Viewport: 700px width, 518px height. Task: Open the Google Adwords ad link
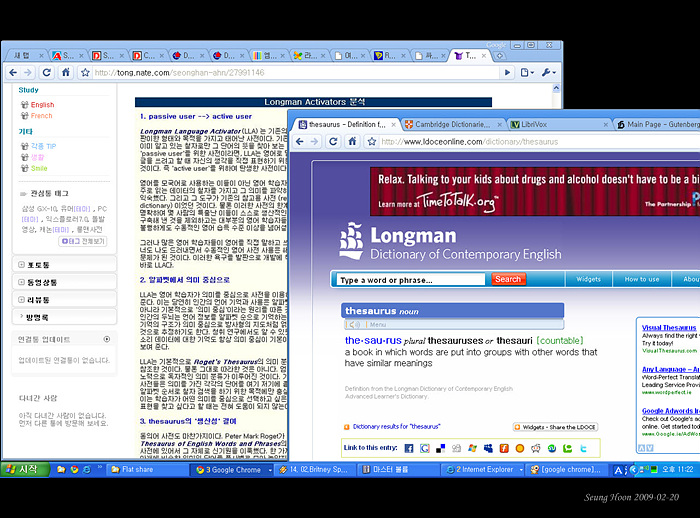click(x=671, y=411)
